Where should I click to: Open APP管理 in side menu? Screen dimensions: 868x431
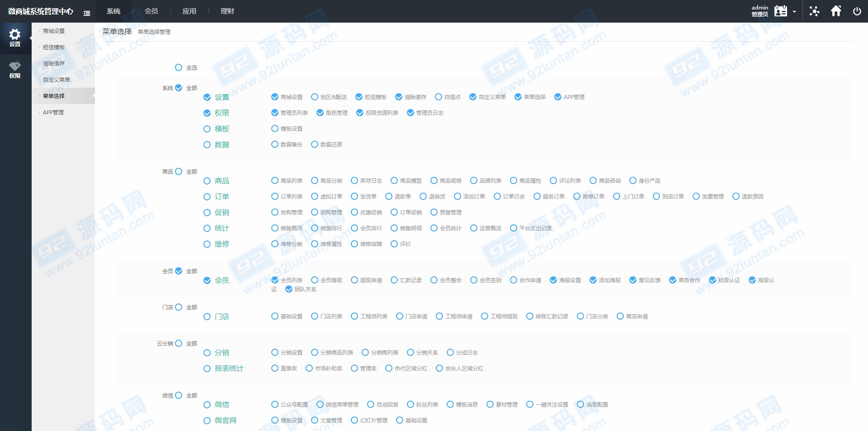click(53, 113)
